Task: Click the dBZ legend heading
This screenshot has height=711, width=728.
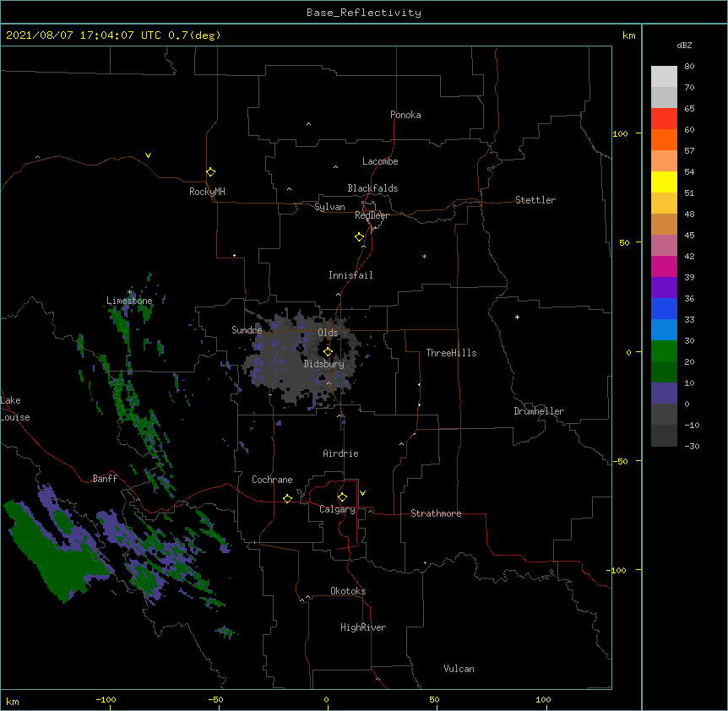Action: (x=684, y=45)
